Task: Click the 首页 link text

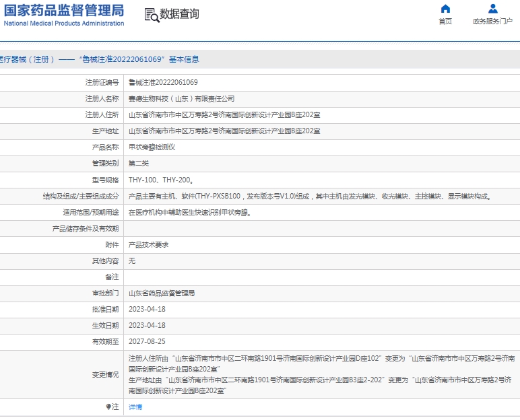Action: [445, 22]
